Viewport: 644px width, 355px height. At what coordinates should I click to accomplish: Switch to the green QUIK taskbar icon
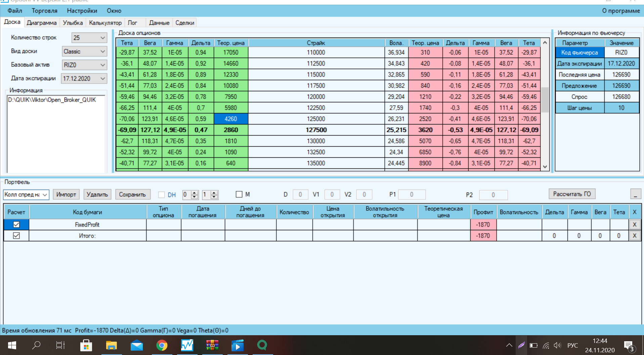pyautogui.click(x=262, y=345)
